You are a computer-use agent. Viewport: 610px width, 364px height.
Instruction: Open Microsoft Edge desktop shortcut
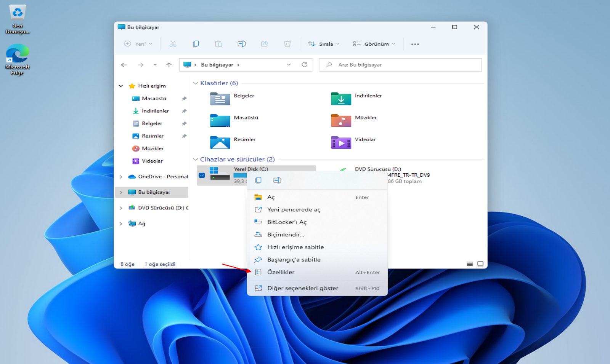point(18,60)
